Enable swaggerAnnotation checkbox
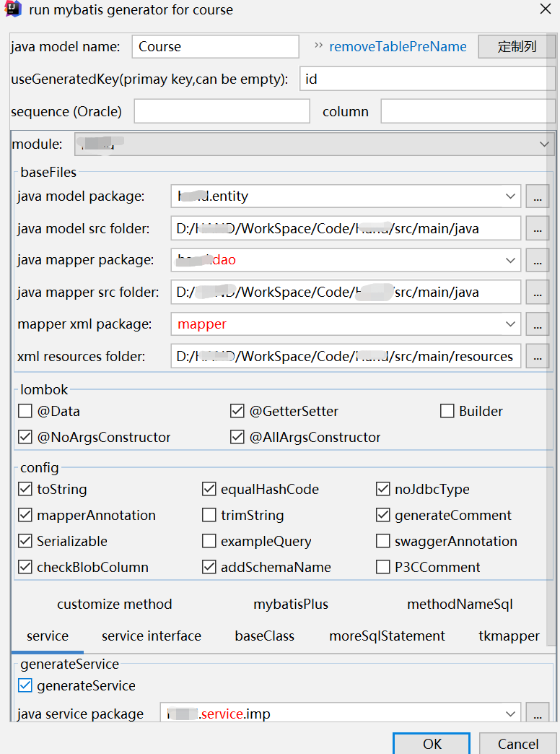This screenshot has height=754, width=560. click(x=382, y=541)
